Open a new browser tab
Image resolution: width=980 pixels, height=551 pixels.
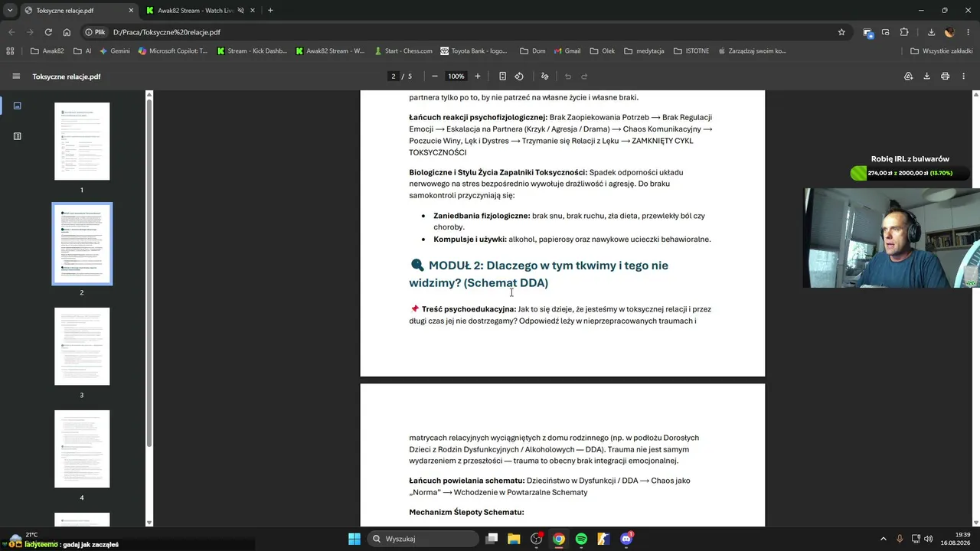[x=270, y=11]
